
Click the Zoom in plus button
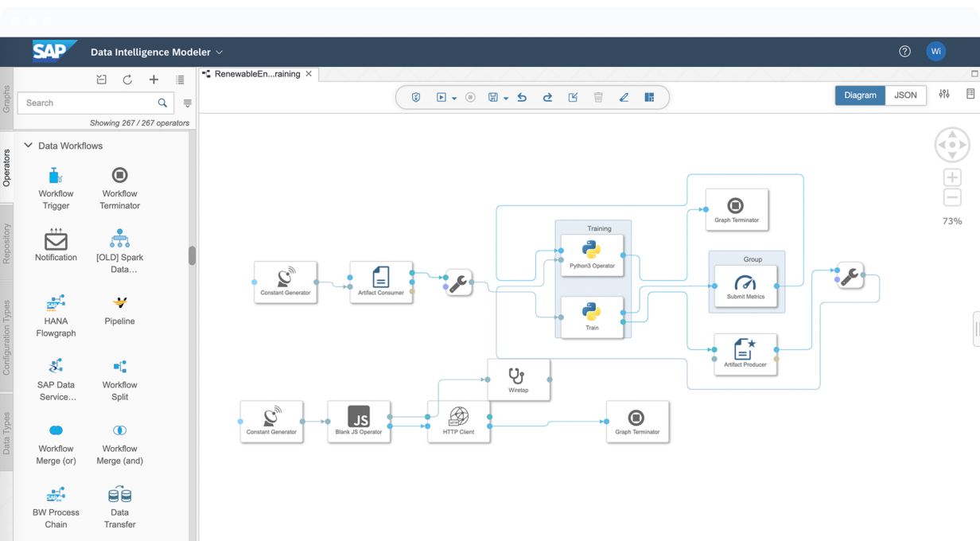coord(951,177)
